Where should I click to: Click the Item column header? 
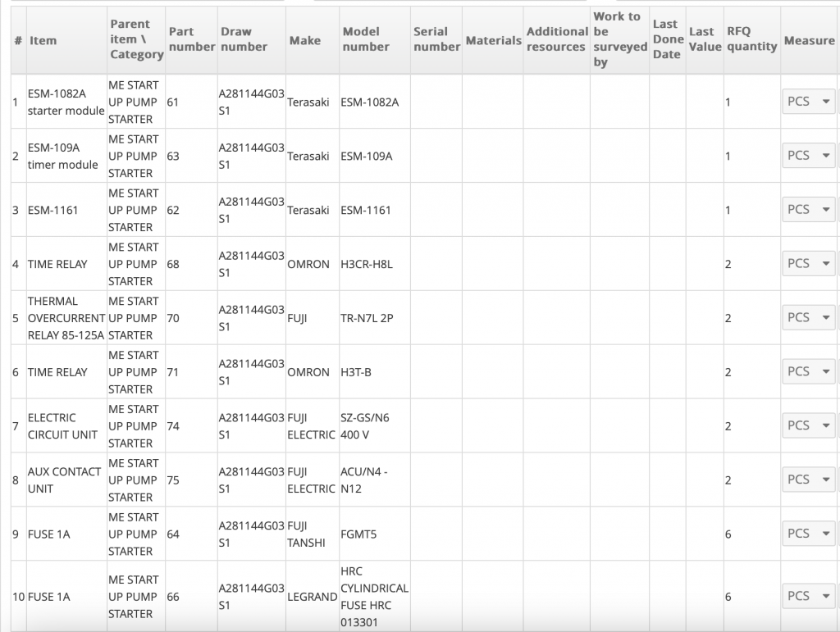click(x=43, y=40)
